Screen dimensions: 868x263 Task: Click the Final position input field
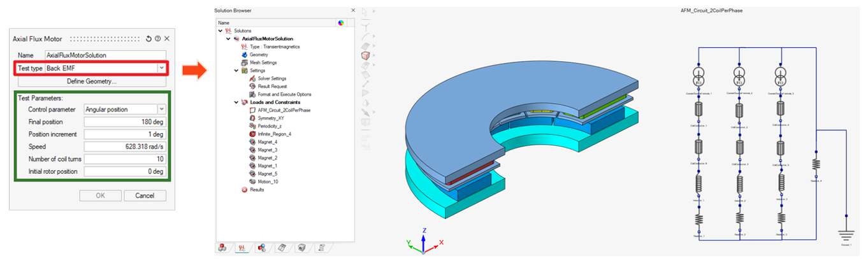coord(125,122)
